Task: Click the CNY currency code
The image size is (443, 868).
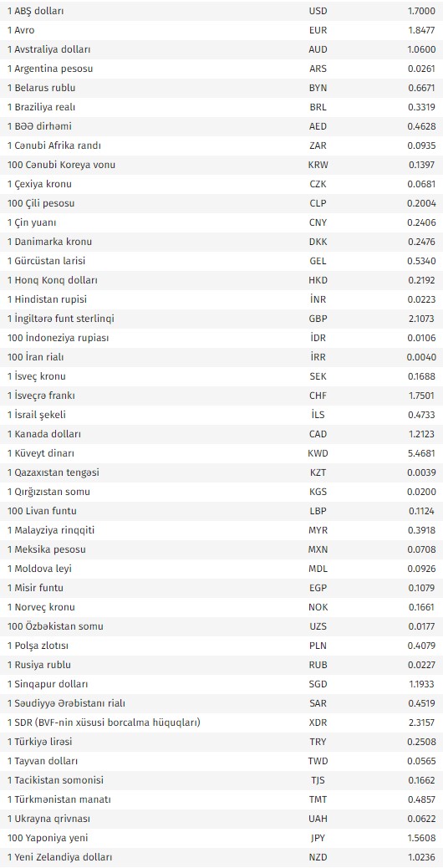Action: click(318, 222)
